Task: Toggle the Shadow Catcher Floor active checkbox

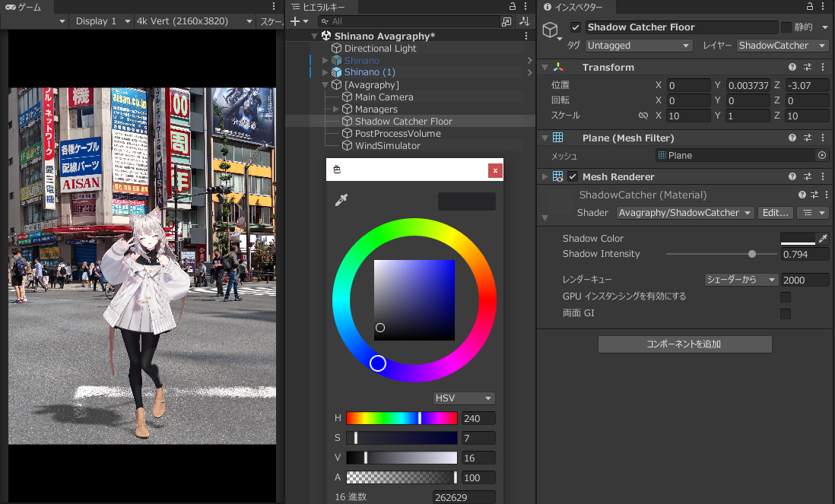Action: 575,27
